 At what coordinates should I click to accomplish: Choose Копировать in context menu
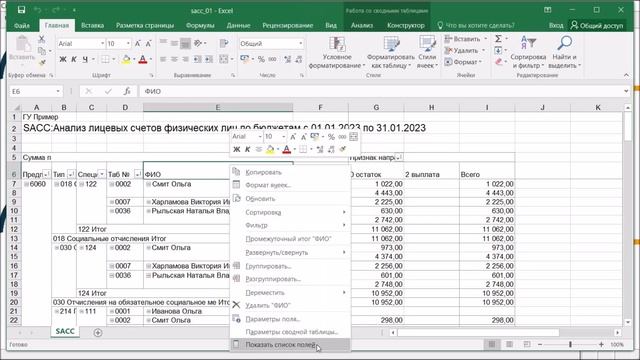pos(290,172)
